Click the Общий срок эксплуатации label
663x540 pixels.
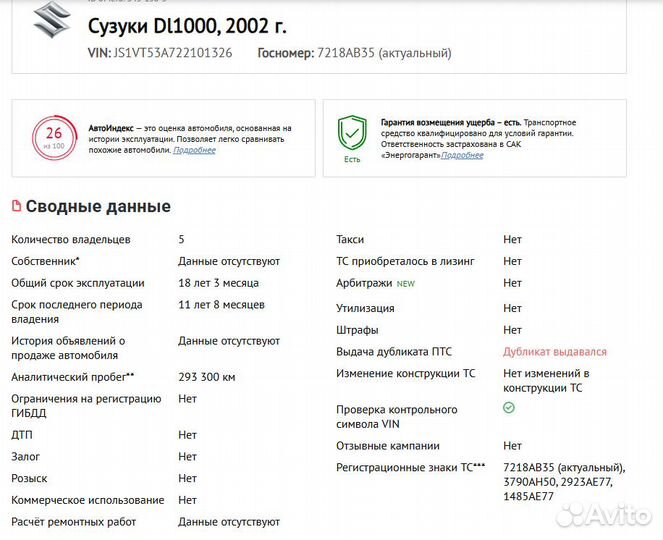(78, 283)
